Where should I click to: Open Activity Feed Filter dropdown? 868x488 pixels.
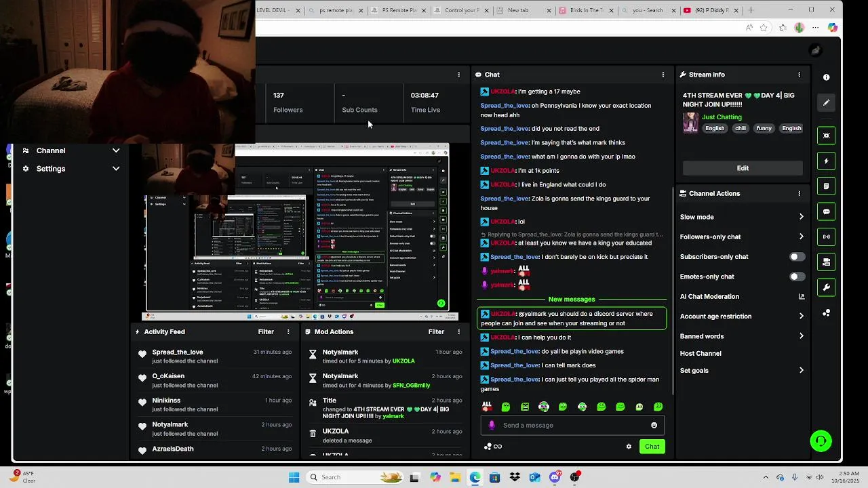pos(266,332)
